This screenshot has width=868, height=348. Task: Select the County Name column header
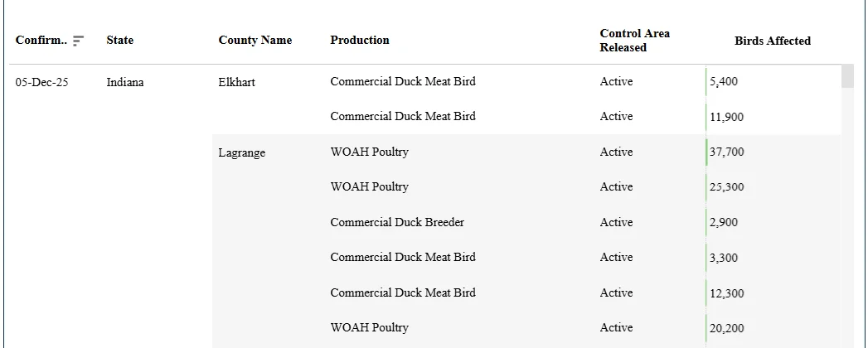click(255, 40)
